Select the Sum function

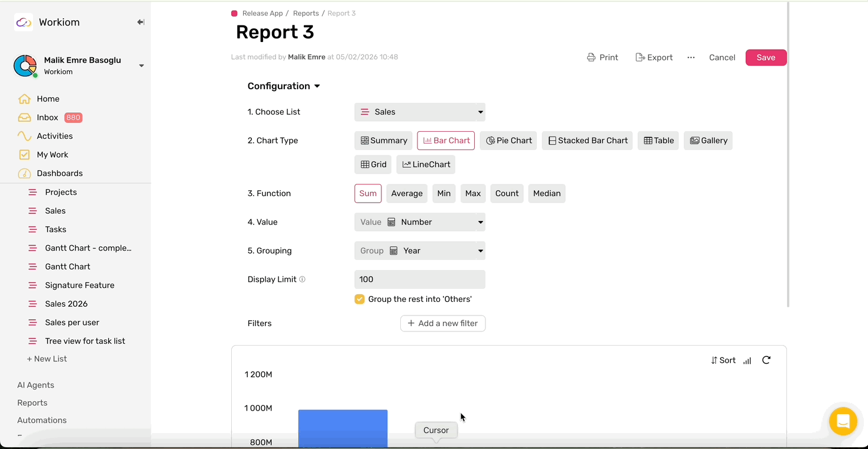[368, 193]
